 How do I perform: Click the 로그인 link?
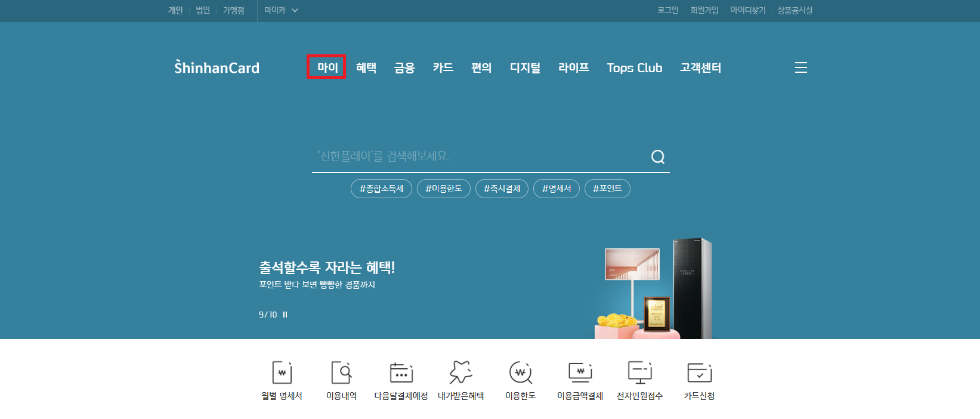668,10
